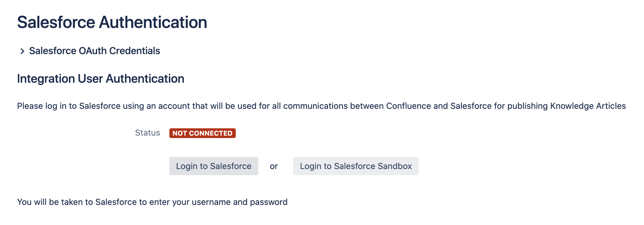Click the word 'communications' in the description

[315, 106]
